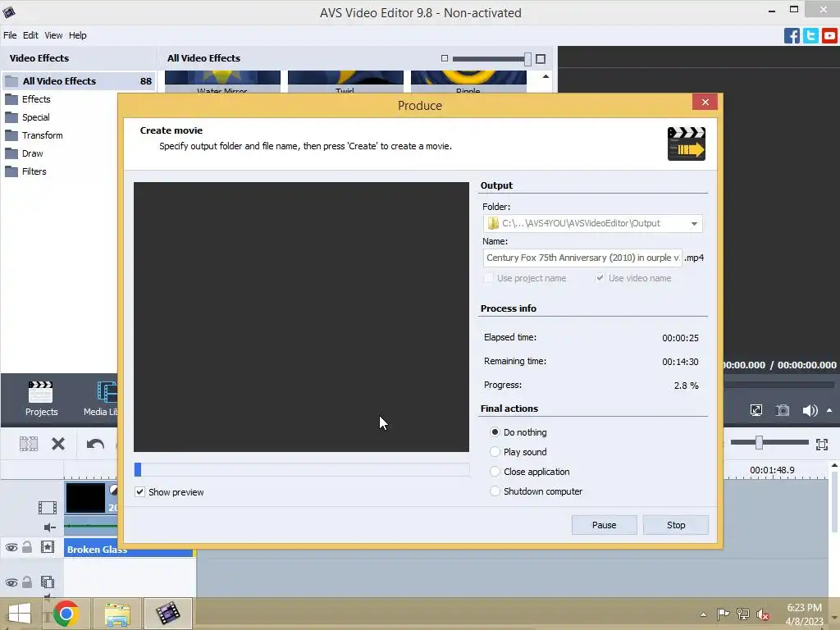
Task: Select the Play sound radio button
Action: (x=495, y=452)
